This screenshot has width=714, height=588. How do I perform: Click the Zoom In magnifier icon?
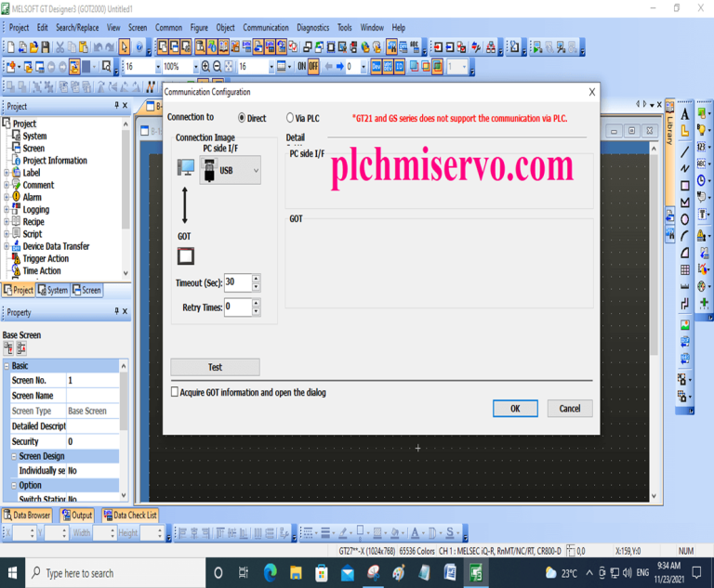pyautogui.click(x=205, y=67)
